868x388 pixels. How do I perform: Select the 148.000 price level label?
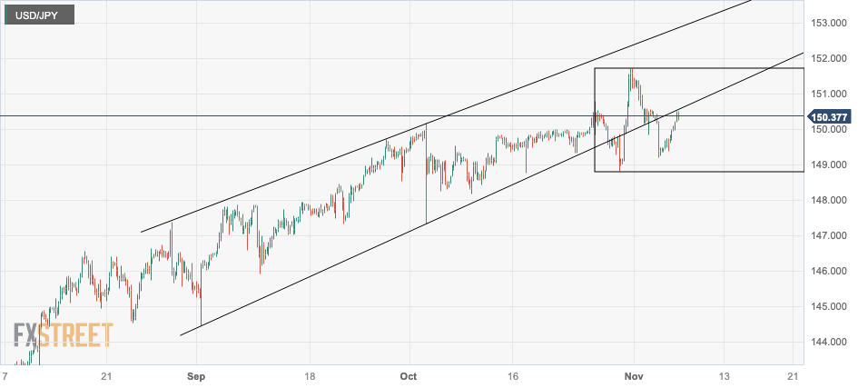pyautogui.click(x=828, y=200)
